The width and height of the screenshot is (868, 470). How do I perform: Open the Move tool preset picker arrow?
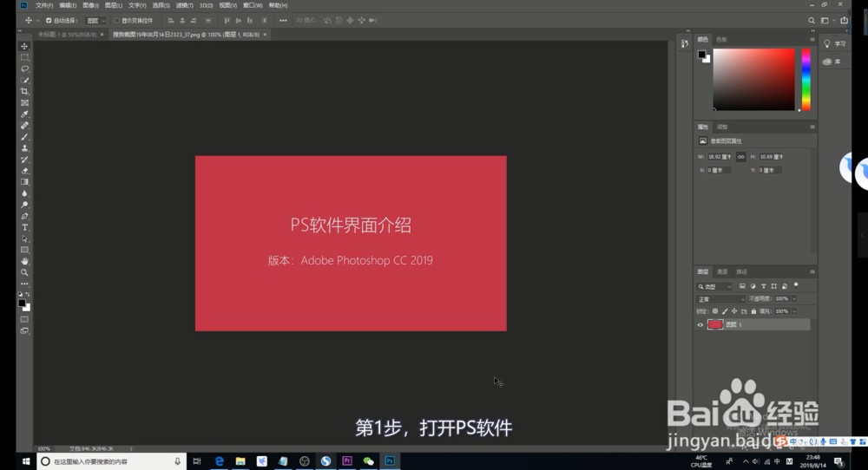click(x=37, y=21)
